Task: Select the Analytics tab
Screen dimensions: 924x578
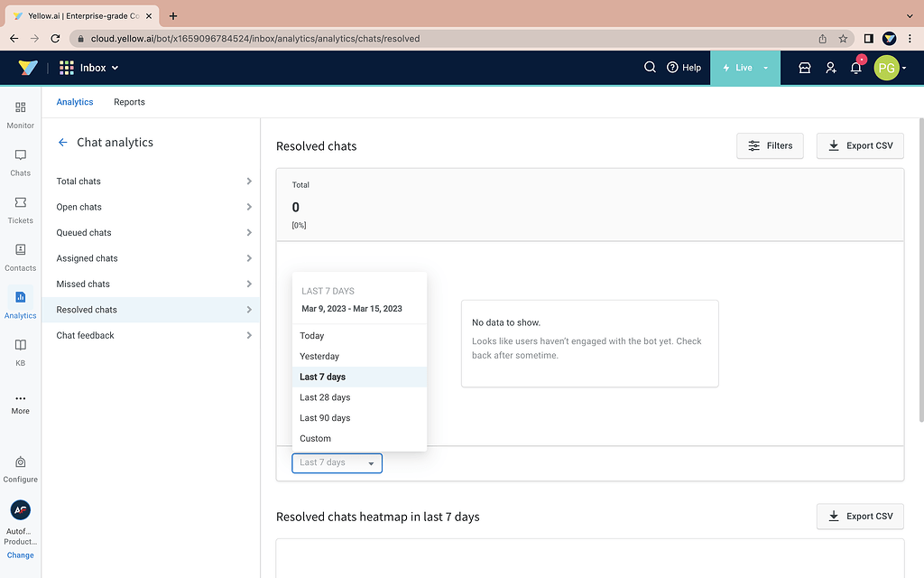Action: (x=75, y=102)
